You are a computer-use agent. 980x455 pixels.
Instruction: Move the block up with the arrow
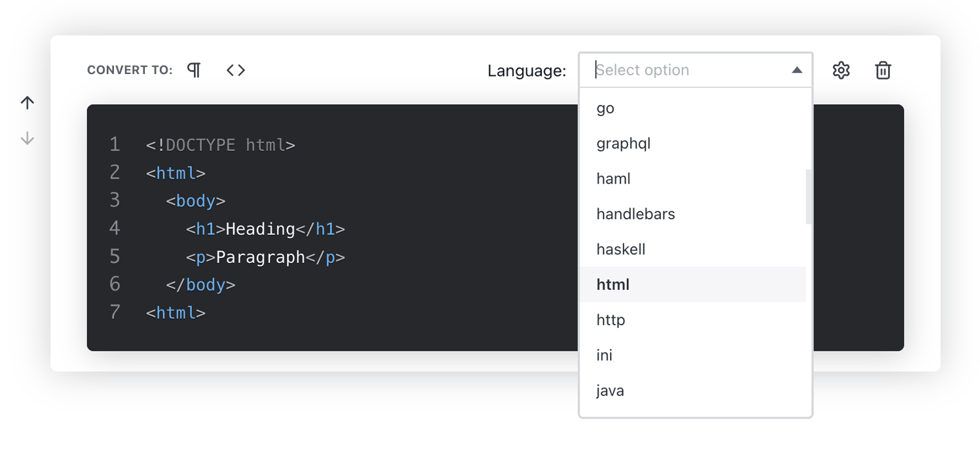pos(27,102)
